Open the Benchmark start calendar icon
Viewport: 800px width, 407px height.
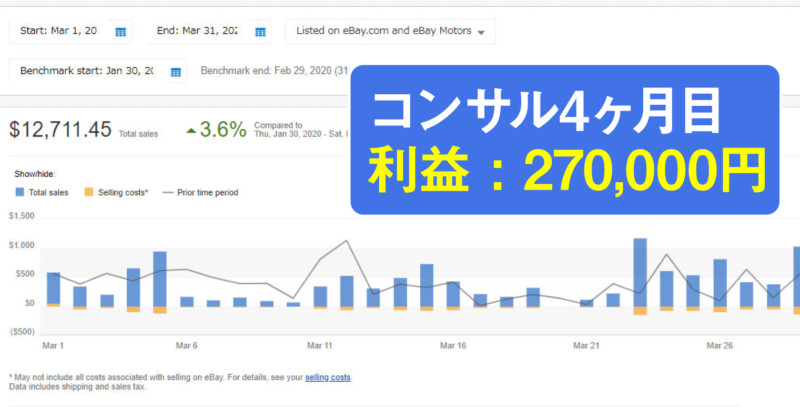coord(176,72)
